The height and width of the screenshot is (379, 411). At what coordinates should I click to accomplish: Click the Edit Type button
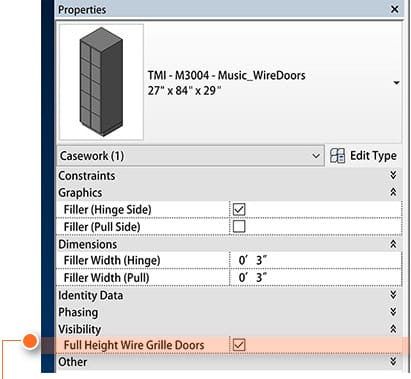pyautogui.click(x=363, y=156)
